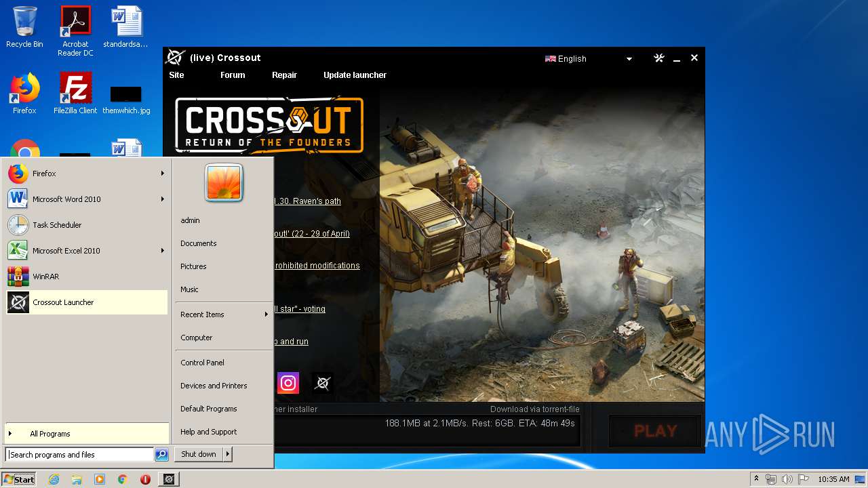Focus the Search programs and files field

tap(79, 455)
